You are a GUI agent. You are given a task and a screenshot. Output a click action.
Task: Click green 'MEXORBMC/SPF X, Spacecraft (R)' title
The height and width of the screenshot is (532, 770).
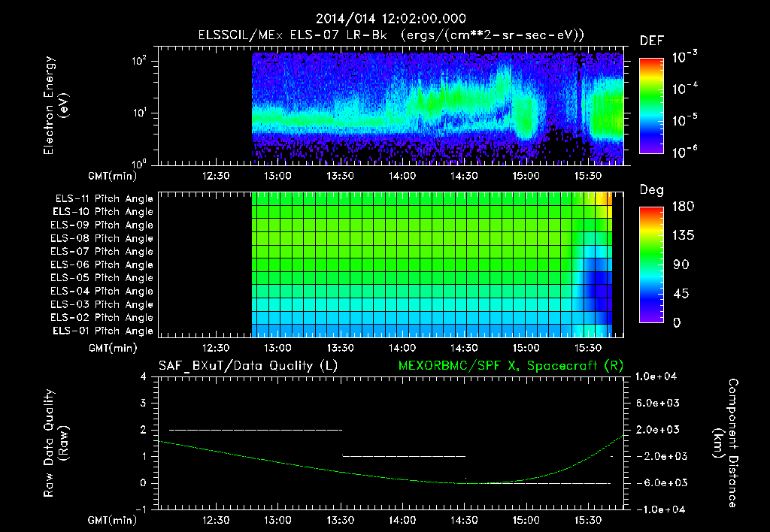pos(511,366)
